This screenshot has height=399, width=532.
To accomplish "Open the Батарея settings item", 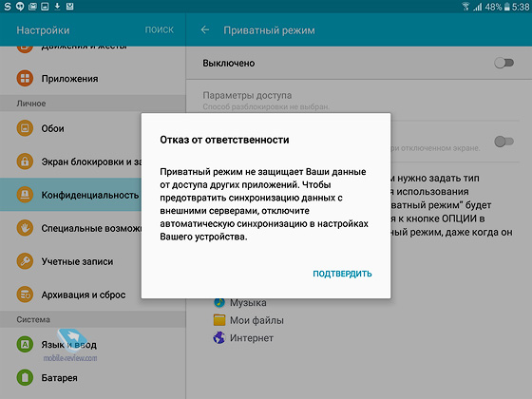I will pyautogui.click(x=93, y=378).
